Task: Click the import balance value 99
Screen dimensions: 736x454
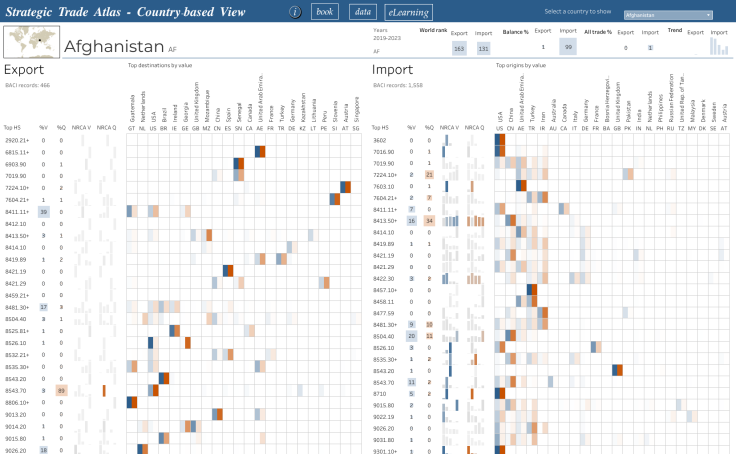Action: pos(568,47)
